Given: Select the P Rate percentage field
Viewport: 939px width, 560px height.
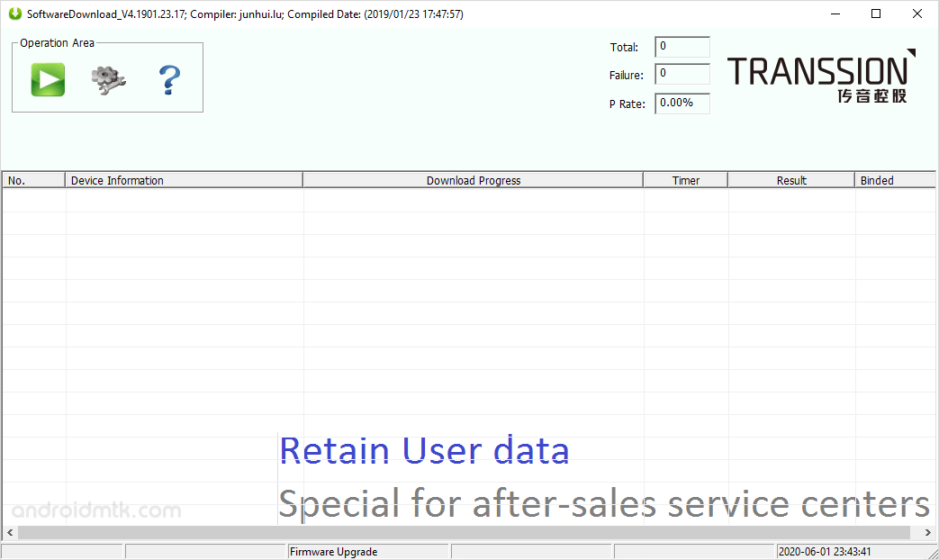Looking at the screenshot, I should (682, 103).
